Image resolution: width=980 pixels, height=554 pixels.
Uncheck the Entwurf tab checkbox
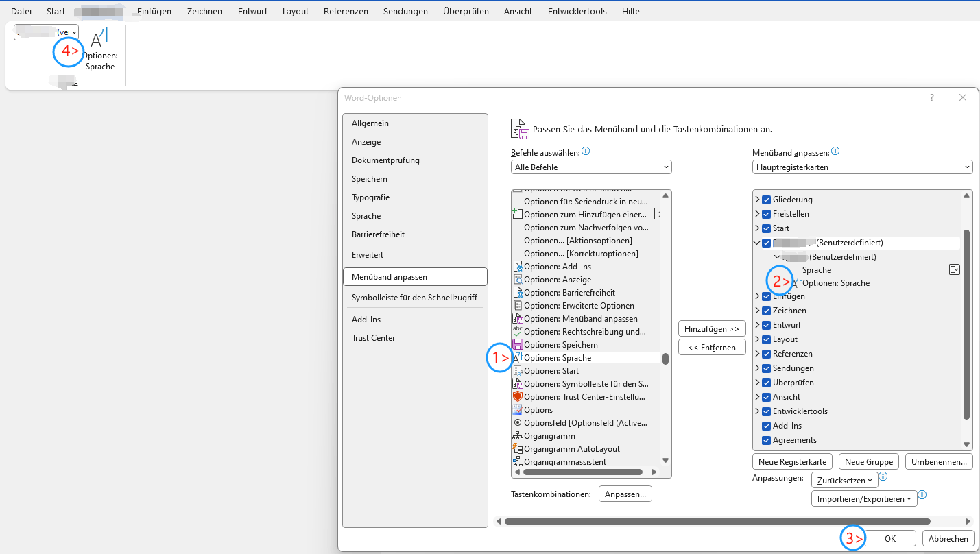coord(767,325)
